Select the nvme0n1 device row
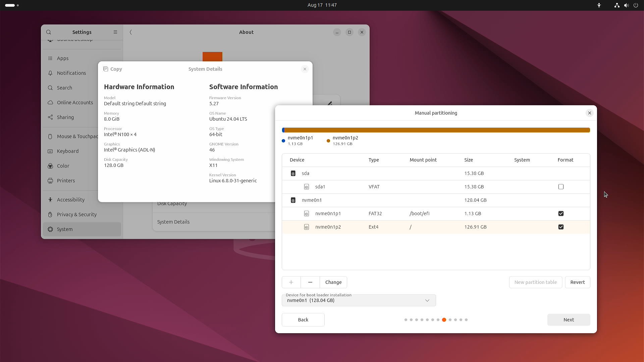 click(436, 200)
